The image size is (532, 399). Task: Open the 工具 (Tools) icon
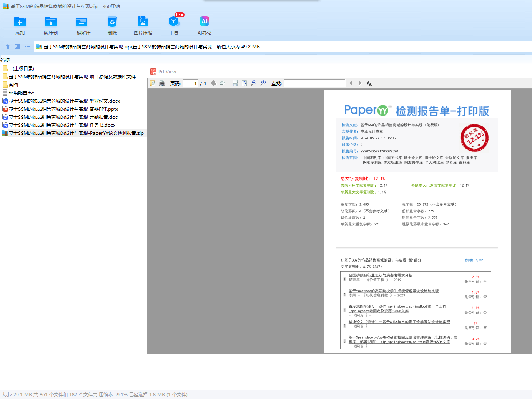(x=174, y=22)
